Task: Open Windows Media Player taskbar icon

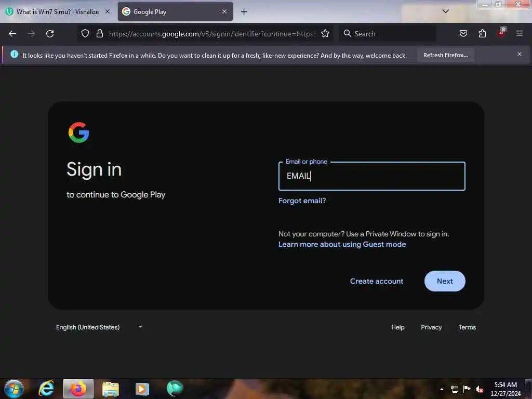Action: pos(142,389)
